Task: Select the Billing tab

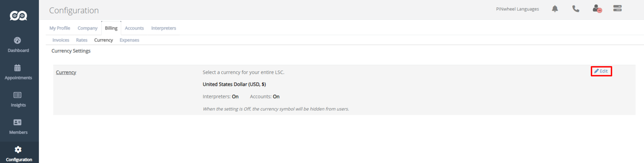Action: 111,28
